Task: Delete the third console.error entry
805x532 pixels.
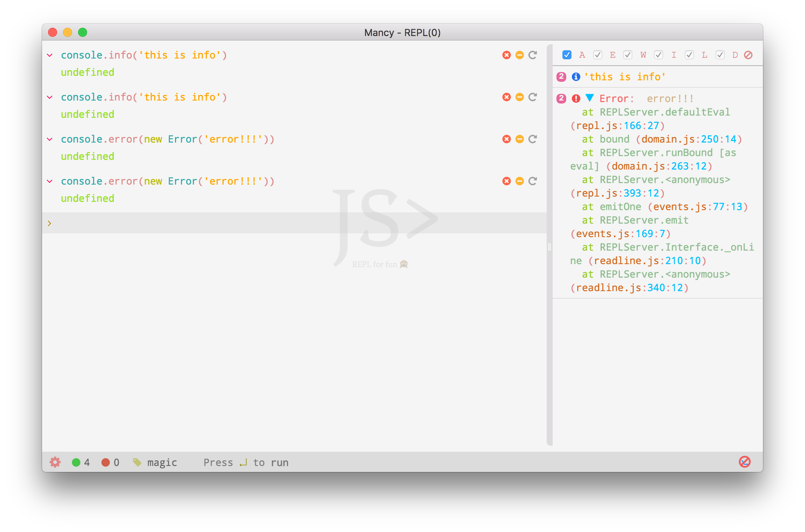Action: pyautogui.click(x=507, y=139)
